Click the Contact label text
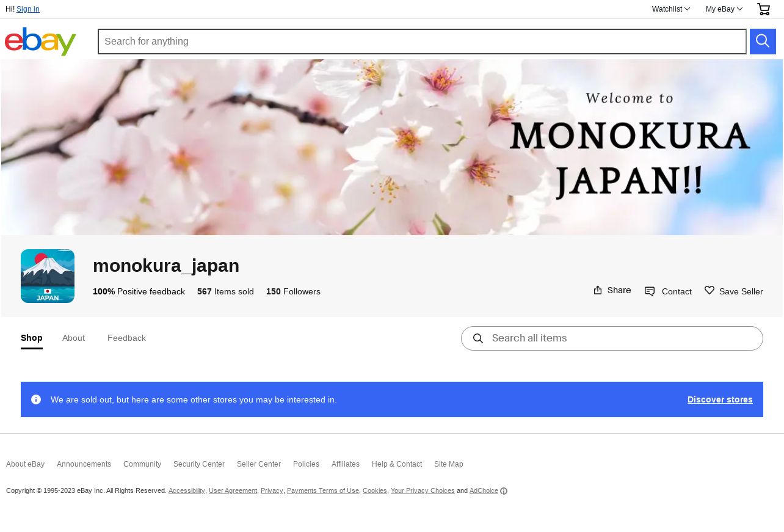The height and width of the screenshot is (532, 784). point(677,292)
